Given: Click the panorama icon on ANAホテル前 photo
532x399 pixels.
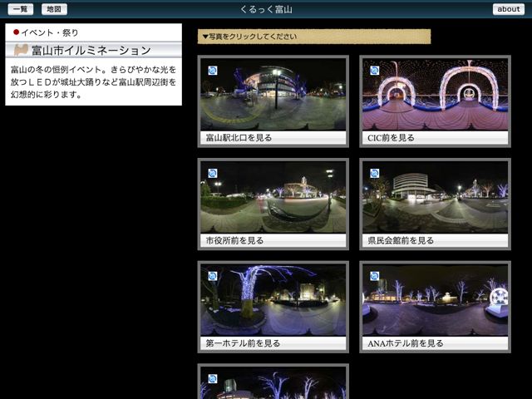Looking at the screenshot, I should [x=375, y=276].
